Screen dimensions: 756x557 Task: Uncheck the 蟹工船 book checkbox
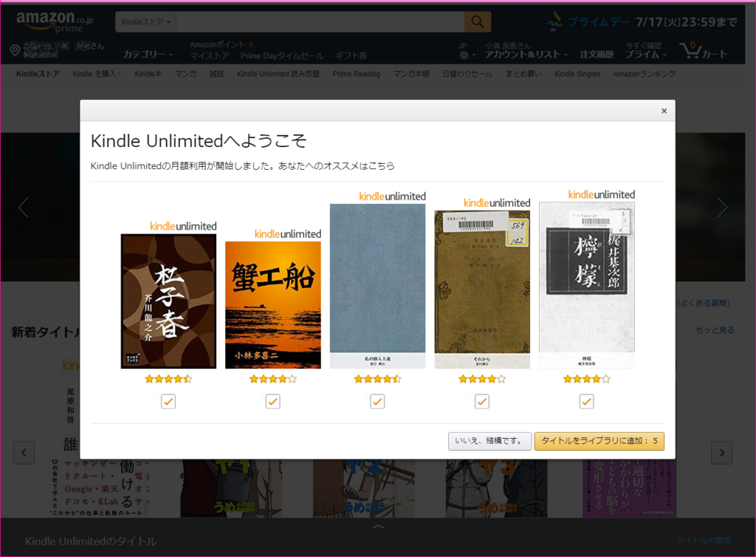[x=273, y=401]
